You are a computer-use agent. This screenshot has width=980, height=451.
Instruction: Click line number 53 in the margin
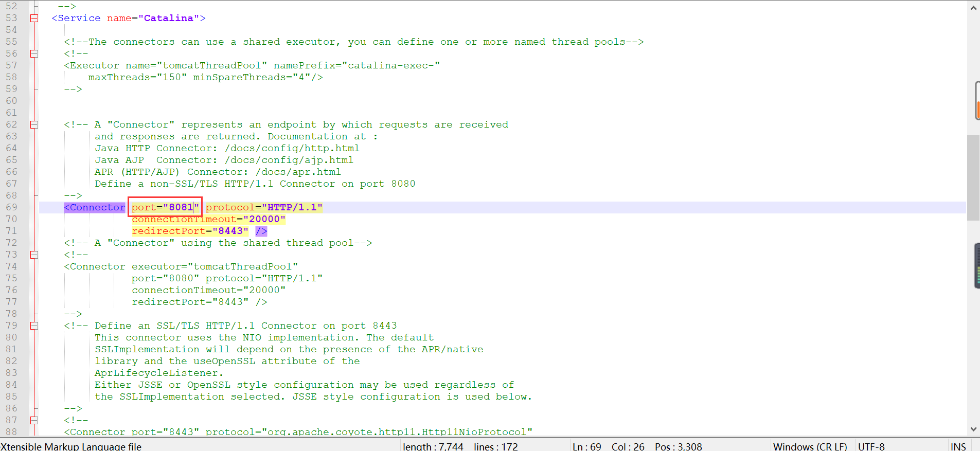point(11,18)
